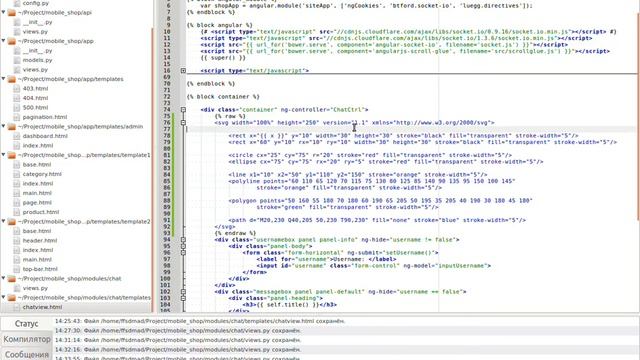
Task: Switch to the Компилятор tab
Action: tap(27, 339)
